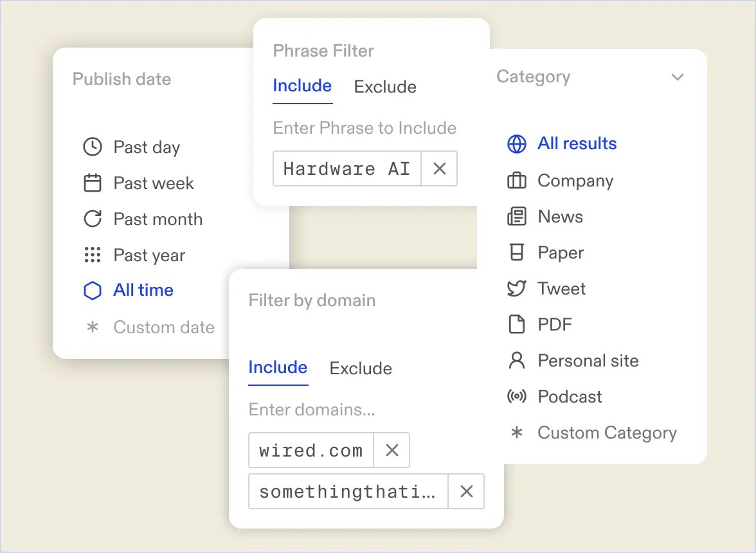Click the briefcase icon next to Company
The image size is (756, 553).
point(517,180)
